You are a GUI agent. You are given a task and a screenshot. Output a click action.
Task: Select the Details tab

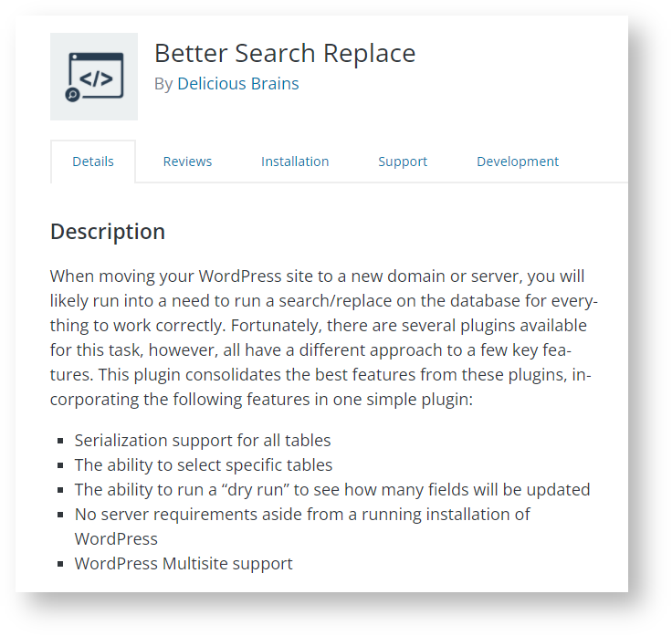(x=93, y=162)
